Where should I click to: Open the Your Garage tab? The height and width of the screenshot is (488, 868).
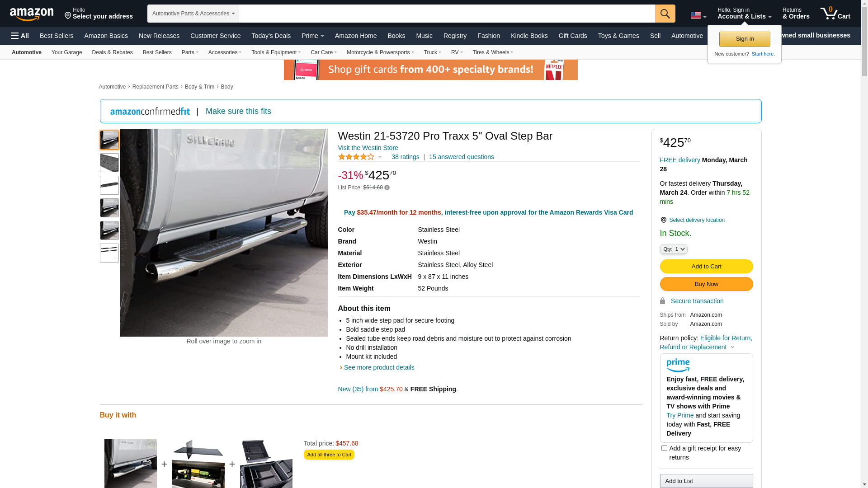66,52
